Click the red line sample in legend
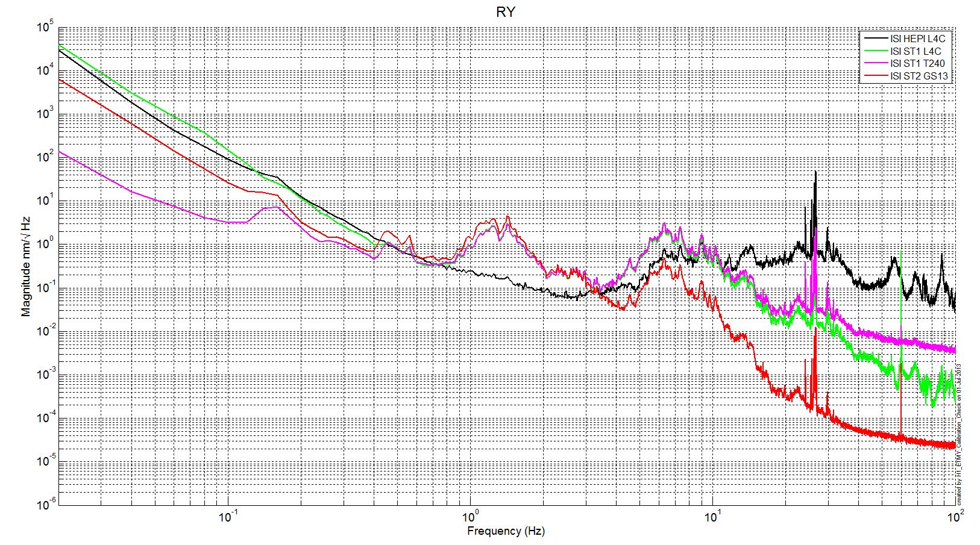 (874, 76)
